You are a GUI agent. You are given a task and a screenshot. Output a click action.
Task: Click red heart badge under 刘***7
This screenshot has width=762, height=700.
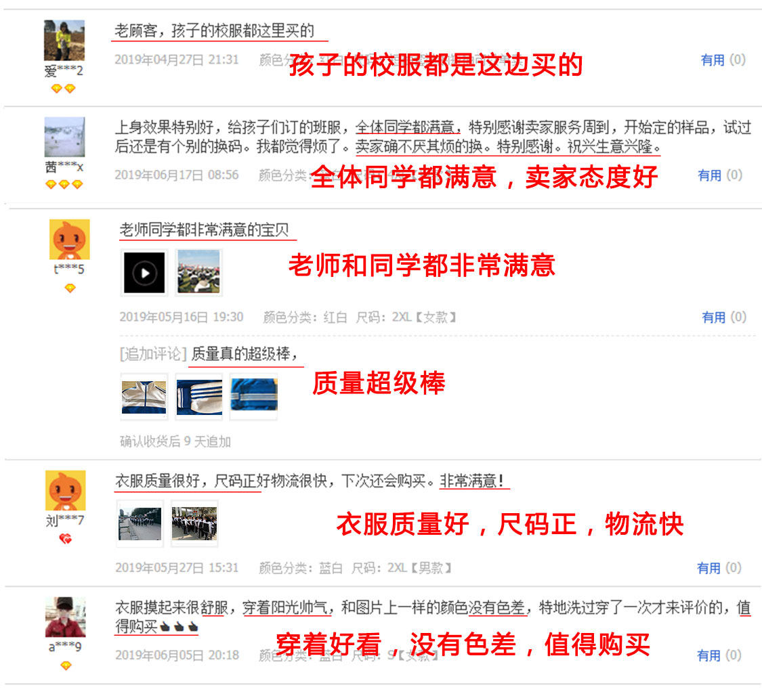[65, 539]
